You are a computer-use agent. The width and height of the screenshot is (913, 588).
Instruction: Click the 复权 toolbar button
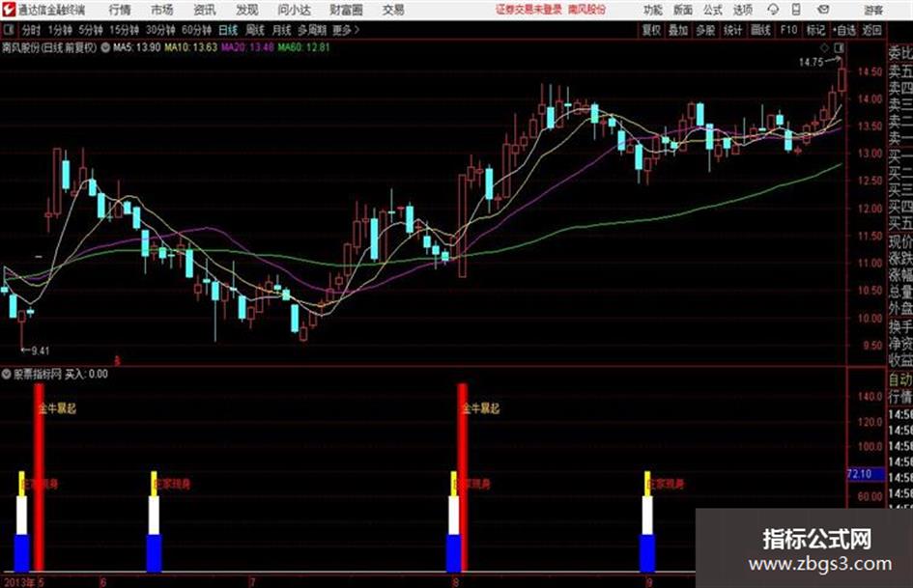coord(651,30)
